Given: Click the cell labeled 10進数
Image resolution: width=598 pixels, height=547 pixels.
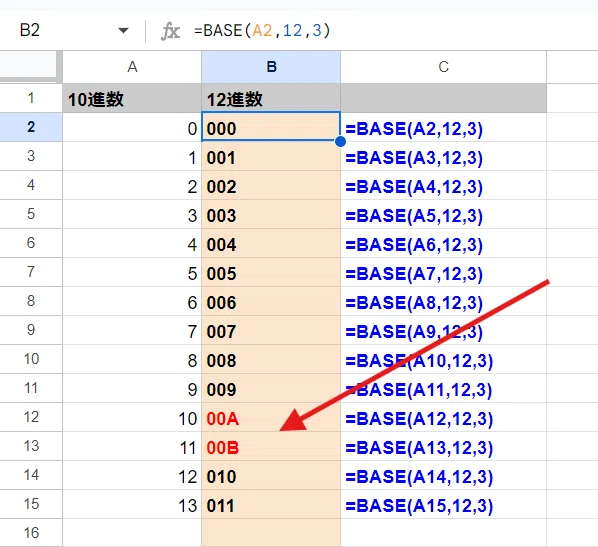Looking at the screenshot, I should 132,98.
